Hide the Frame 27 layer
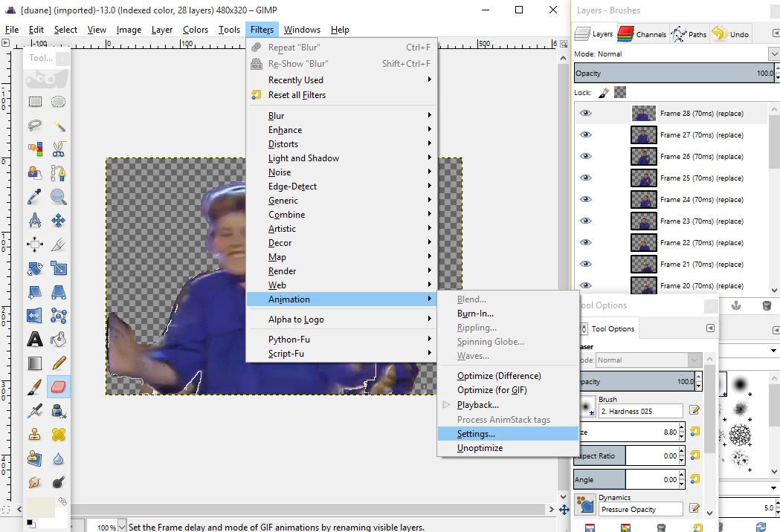 tap(586, 134)
